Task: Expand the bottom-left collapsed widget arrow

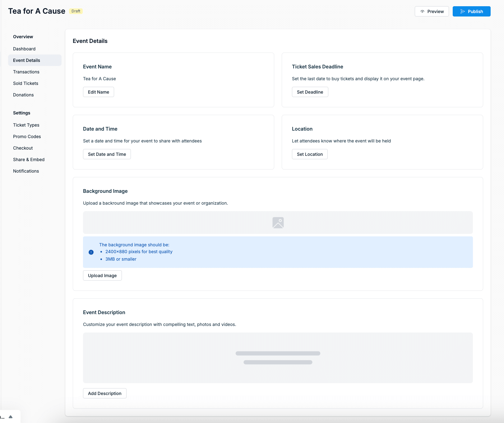Action: coord(11,417)
